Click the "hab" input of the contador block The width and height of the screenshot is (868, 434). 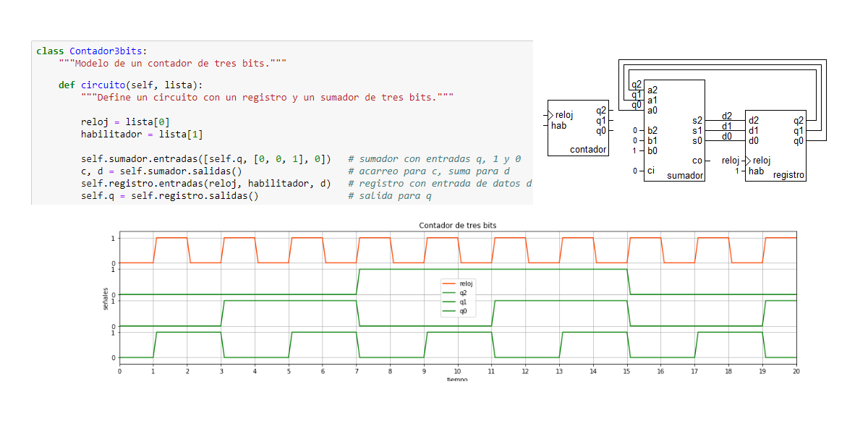(x=558, y=125)
